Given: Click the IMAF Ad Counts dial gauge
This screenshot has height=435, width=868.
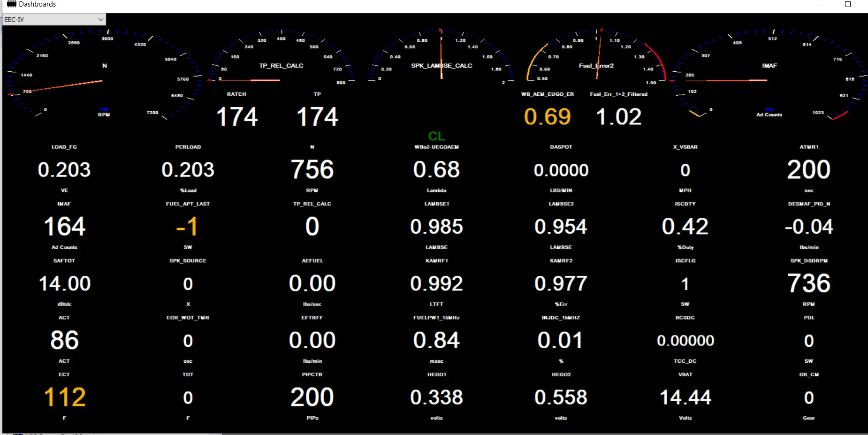Looking at the screenshot, I should (769, 75).
